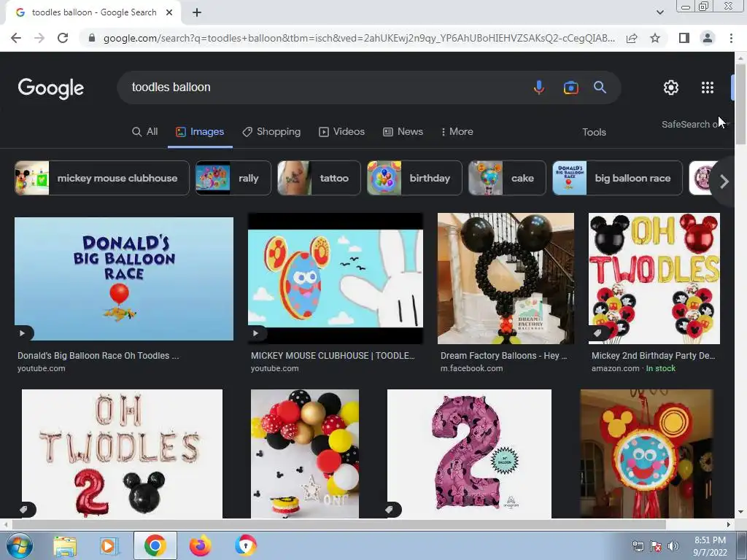The image size is (747, 560).
Task: Click Dream Factory Balloons - Hey title
Action: point(504,356)
